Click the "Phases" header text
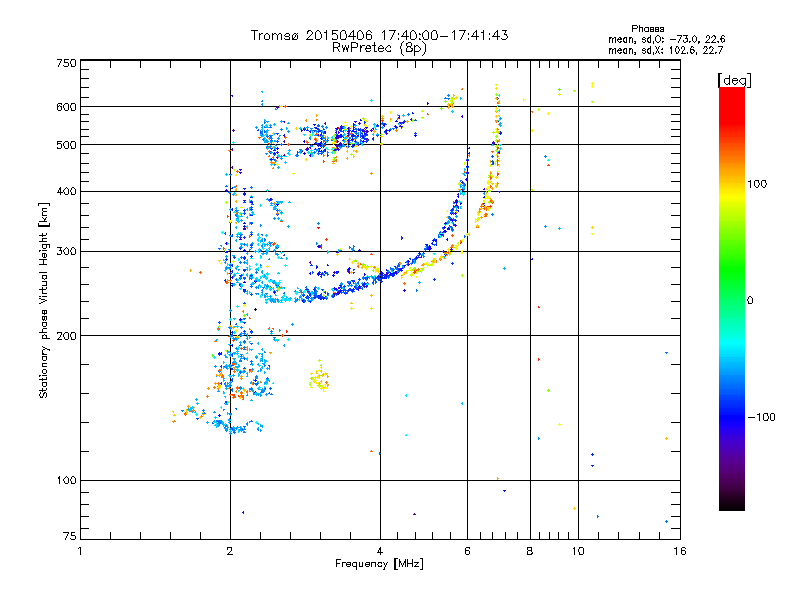Screen dimensions: 800x600 [x=647, y=29]
